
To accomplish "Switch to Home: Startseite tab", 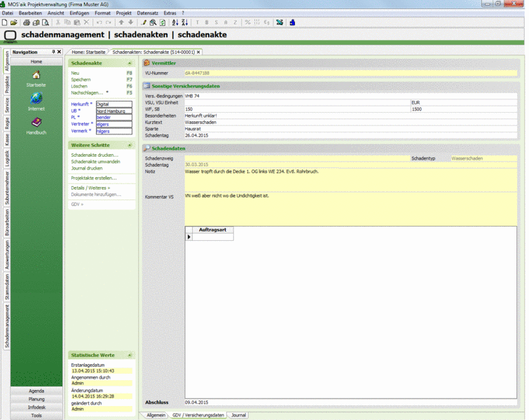I will tap(88, 52).
